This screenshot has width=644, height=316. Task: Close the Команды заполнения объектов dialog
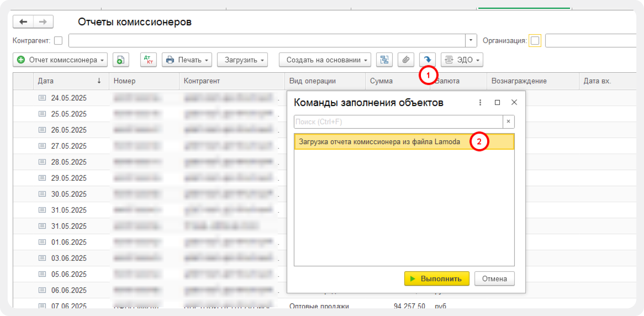click(514, 102)
